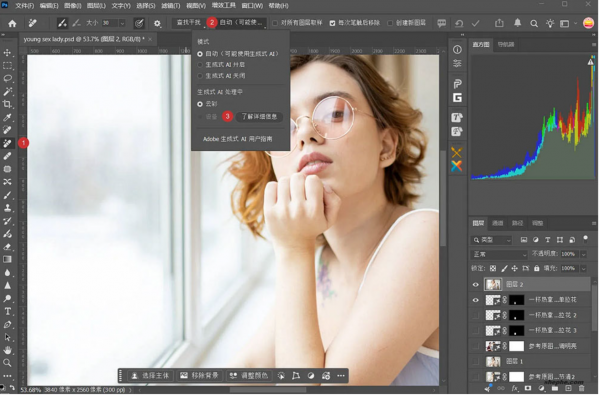
Task: Open the Properties info panel icon
Action: tap(457, 50)
